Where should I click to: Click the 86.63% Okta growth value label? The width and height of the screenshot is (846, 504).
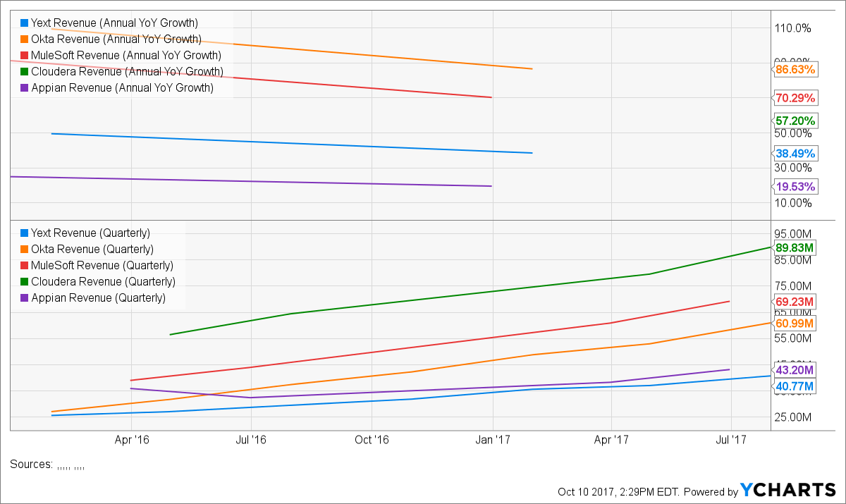795,70
